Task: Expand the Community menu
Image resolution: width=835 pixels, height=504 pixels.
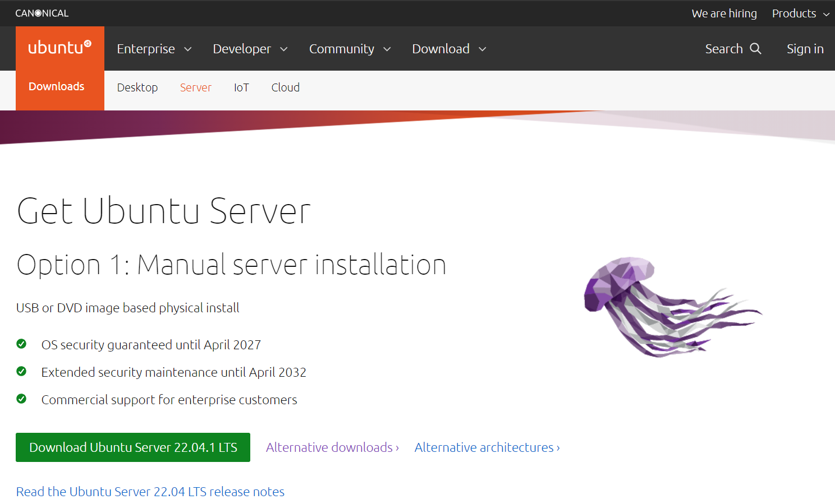Action: tap(350, 49)
